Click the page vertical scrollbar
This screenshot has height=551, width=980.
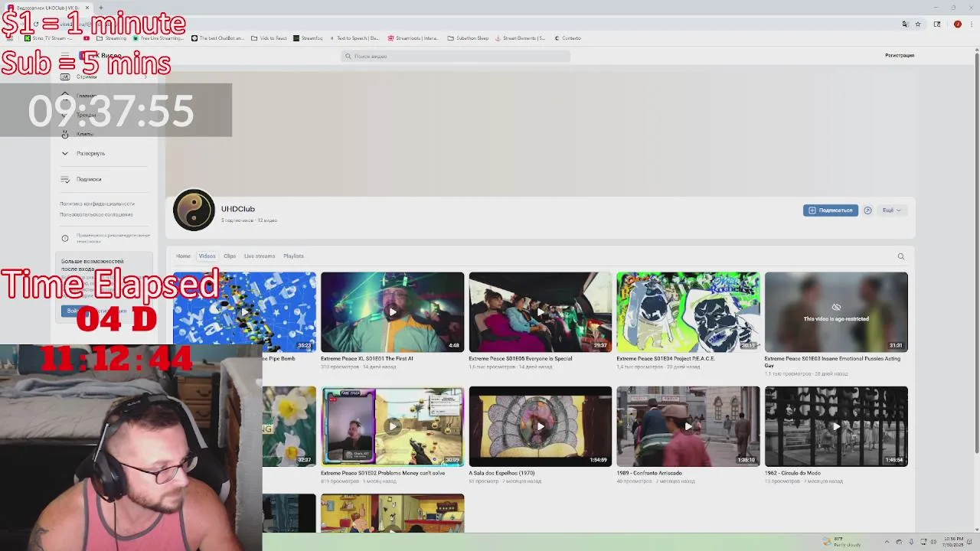coord(976,253)
